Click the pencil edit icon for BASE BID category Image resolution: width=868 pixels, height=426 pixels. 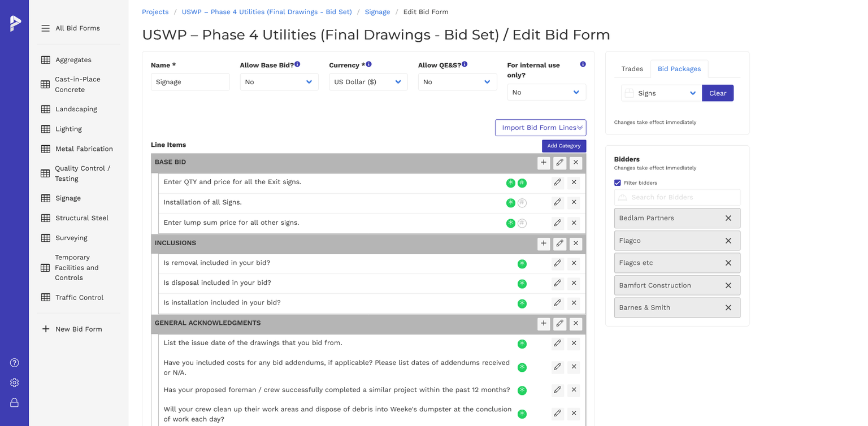pyautogui.click(x=559, y=163)
